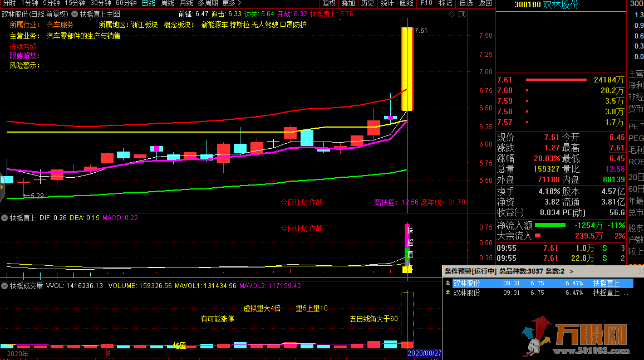This screenshot has height=360, width=644.
Task: Select the 周线 weekly chart tab
Action: (x=167, y=3)
